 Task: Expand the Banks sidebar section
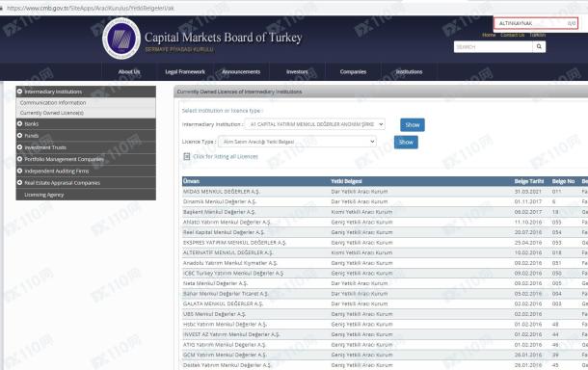click(19, 123)
